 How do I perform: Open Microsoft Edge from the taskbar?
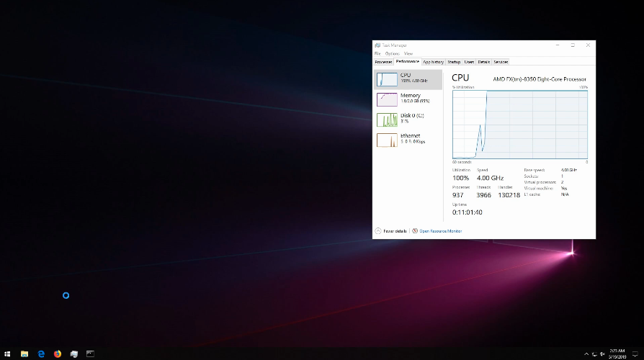tap(41, 354)
